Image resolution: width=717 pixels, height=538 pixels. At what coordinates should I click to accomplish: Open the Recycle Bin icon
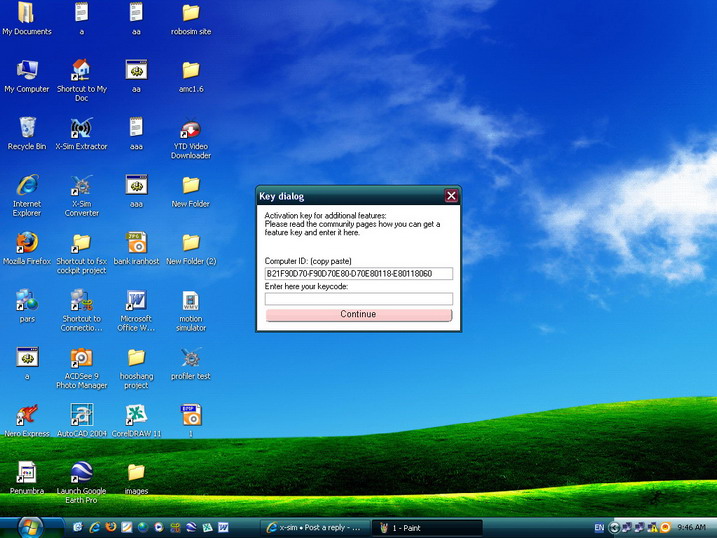point(27,129)
